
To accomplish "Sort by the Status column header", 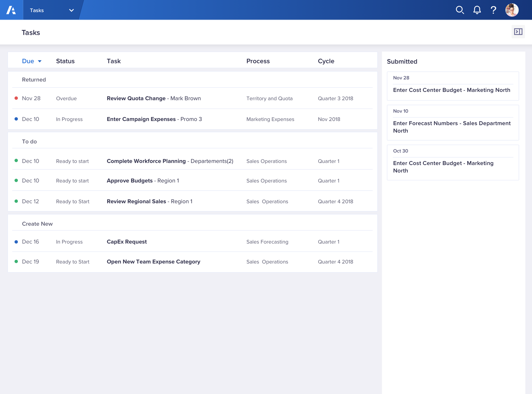I will 65,61.
